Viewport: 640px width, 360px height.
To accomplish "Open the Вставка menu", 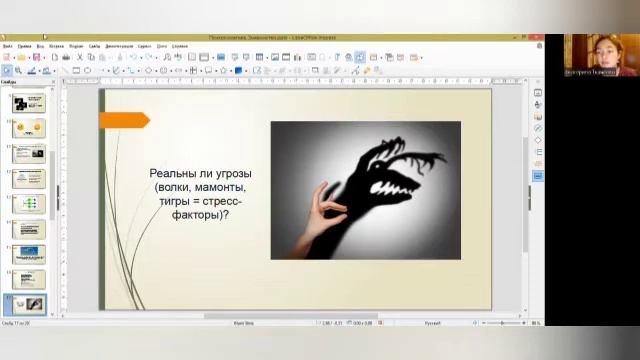I will (56, 47).
